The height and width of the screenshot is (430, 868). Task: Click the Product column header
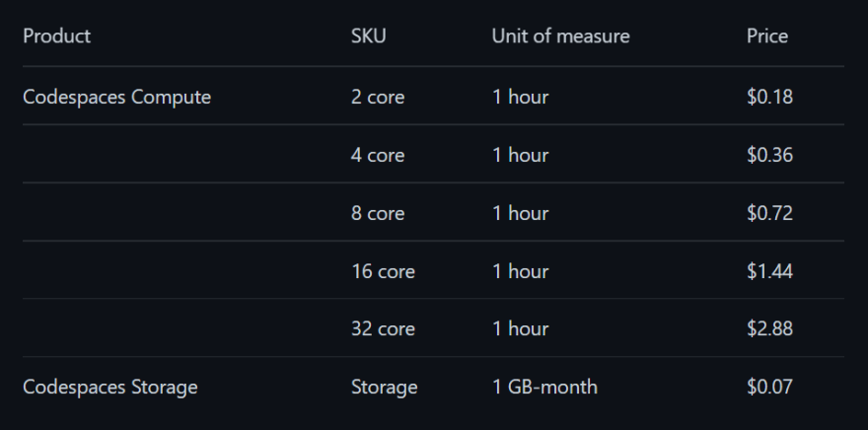tap(56, 36)
